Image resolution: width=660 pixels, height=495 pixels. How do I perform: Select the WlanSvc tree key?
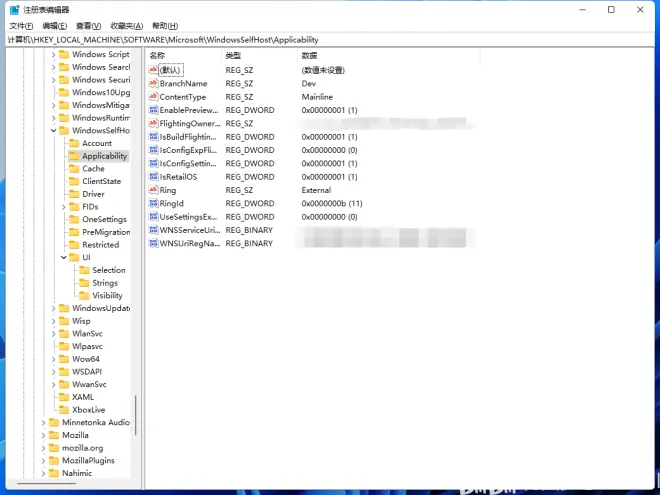click(87, 334)
